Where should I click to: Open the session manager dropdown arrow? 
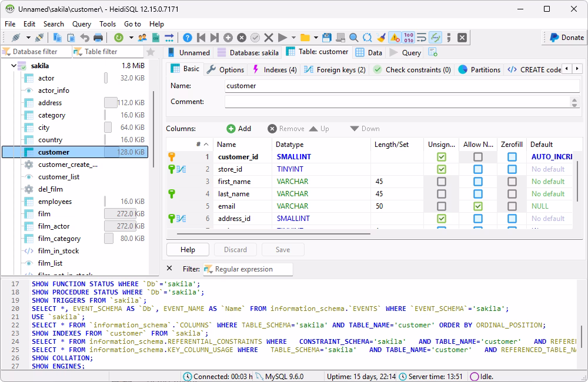[28, 38]
